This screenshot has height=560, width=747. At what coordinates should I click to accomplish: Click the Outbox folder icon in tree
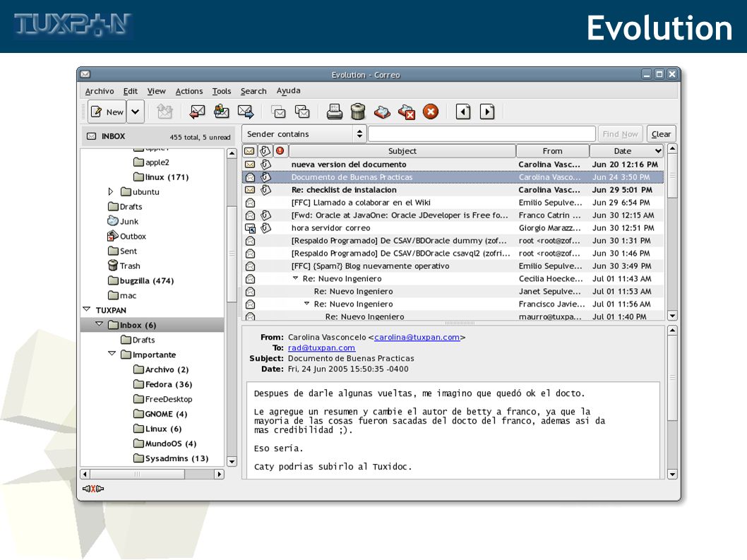pyautogui.click(x=113, y=236)
